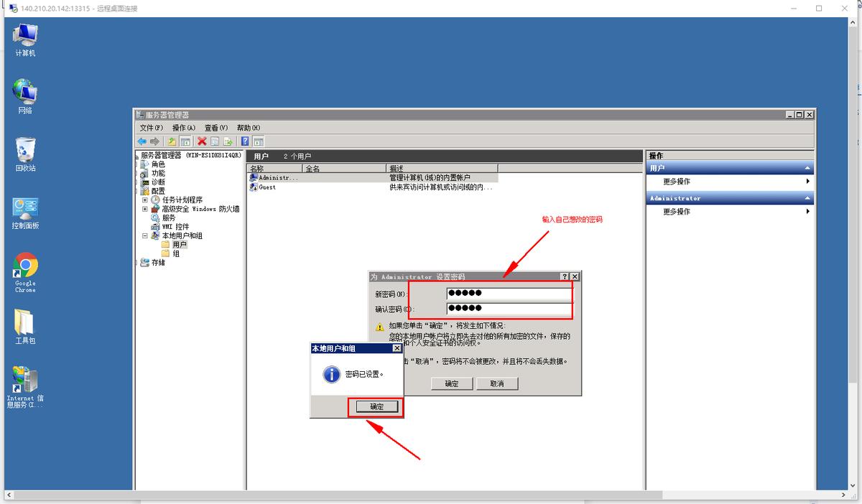The image size is (862, 504).
Task: Select the 用户 folder under 本地用户和组
Action: point(180,245)
